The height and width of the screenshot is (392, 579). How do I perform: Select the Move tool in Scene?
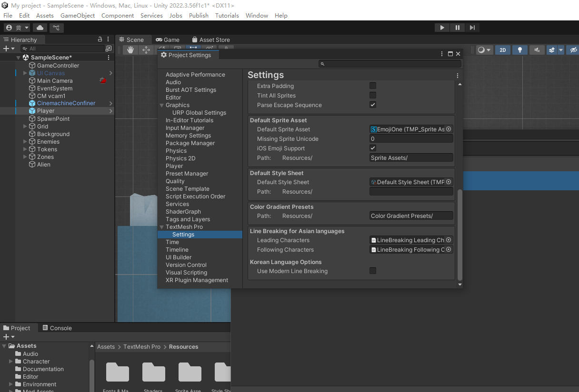click(x=146, y=49)
